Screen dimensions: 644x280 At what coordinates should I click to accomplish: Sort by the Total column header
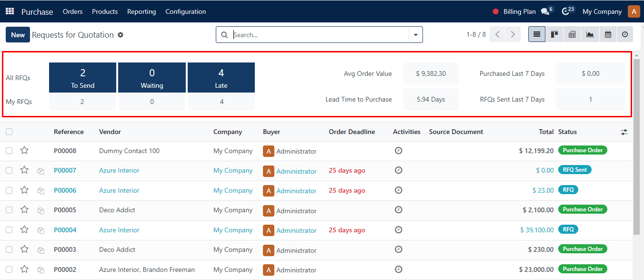(x=546, y=132)
